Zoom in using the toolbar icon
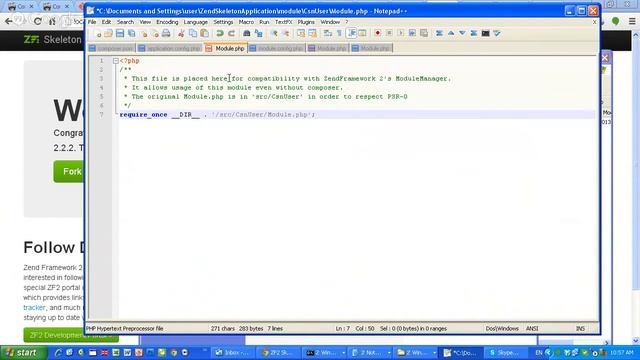The width and height of the screenshot is (640, 360). click(x=274, y=33)
